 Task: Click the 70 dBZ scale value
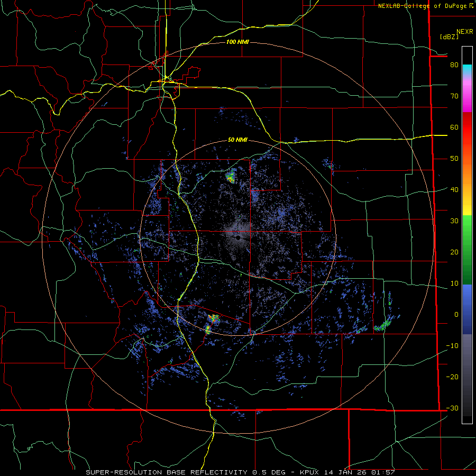pyautogui.click(x=454, y=96)
